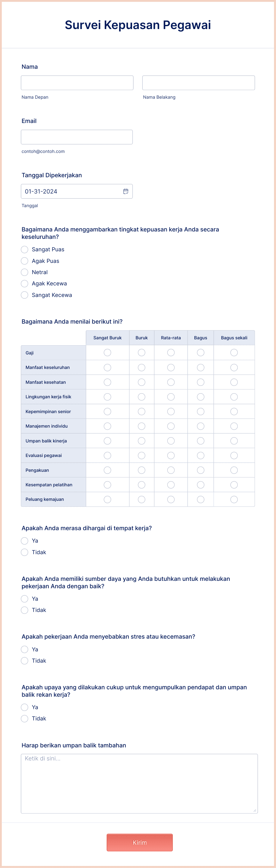Click the additional feedback text area
The width and height of the screenshot is (276, 868).
(x=139, y=784)
